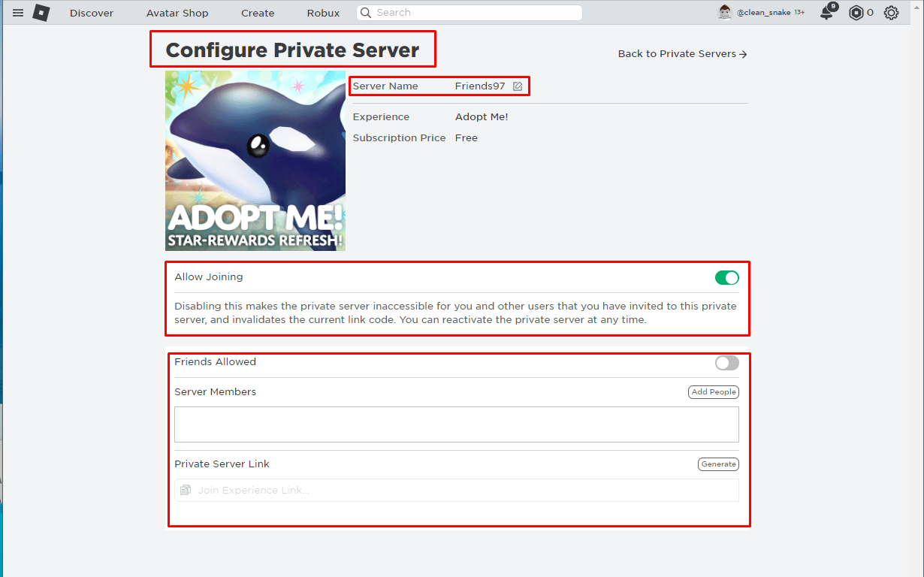Click Back to Private Servers
The height and width of the screenshot is (577, 924).
681,53
